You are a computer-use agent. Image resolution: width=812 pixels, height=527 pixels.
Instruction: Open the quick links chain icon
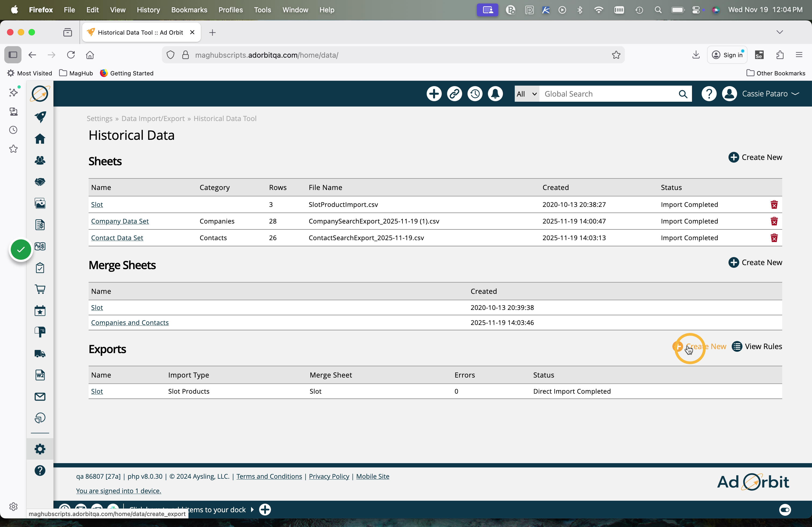pos(454,94)
